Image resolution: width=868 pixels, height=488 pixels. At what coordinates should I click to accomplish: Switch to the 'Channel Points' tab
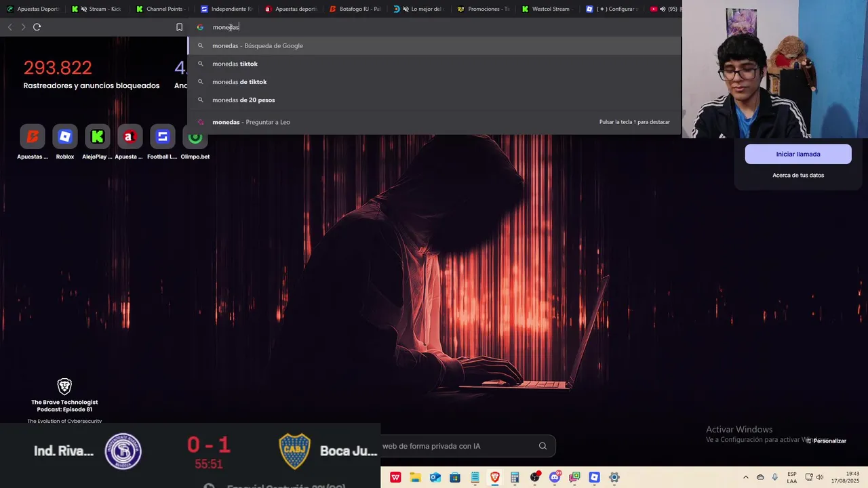pos(161,9)
